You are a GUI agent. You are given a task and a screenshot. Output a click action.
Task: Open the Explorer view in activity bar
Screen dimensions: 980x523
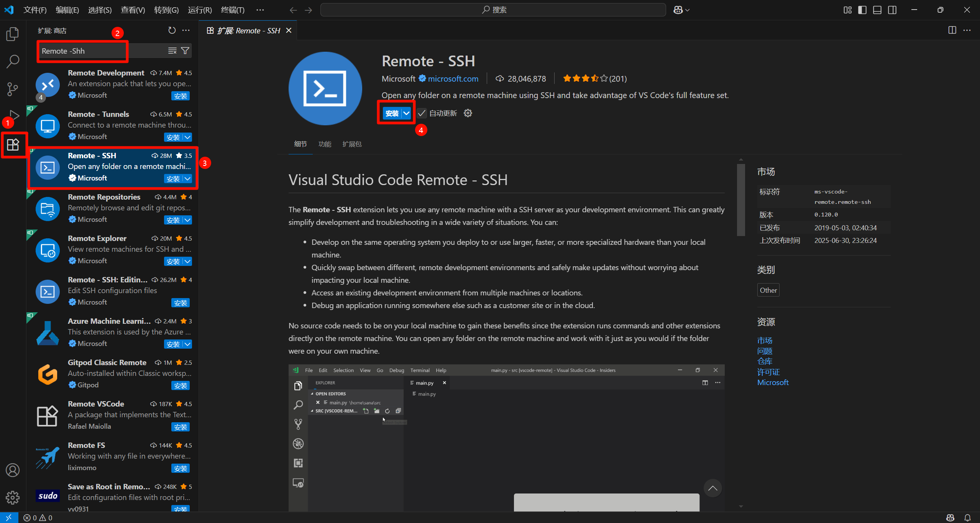(x=13, y=34)
